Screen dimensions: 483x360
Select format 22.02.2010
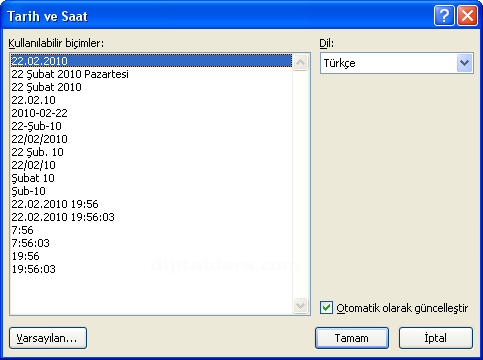(x=151, y=61)
